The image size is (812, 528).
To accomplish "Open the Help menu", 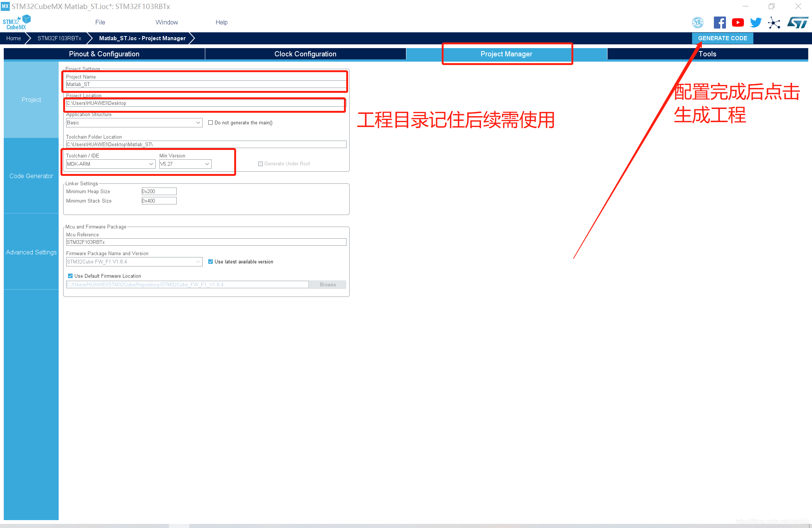I will click(x=221, y=22).
